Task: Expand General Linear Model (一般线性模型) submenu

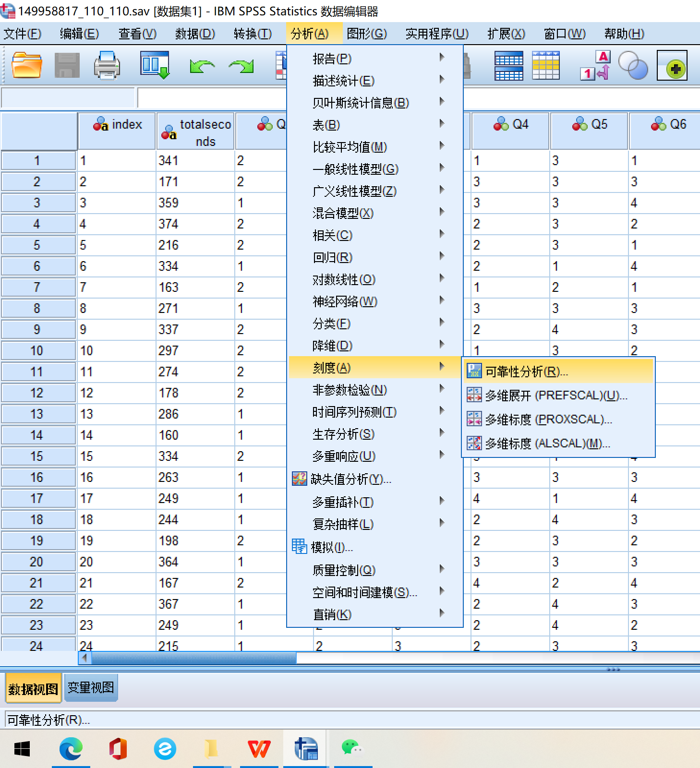Action: [x=375, y=169]
